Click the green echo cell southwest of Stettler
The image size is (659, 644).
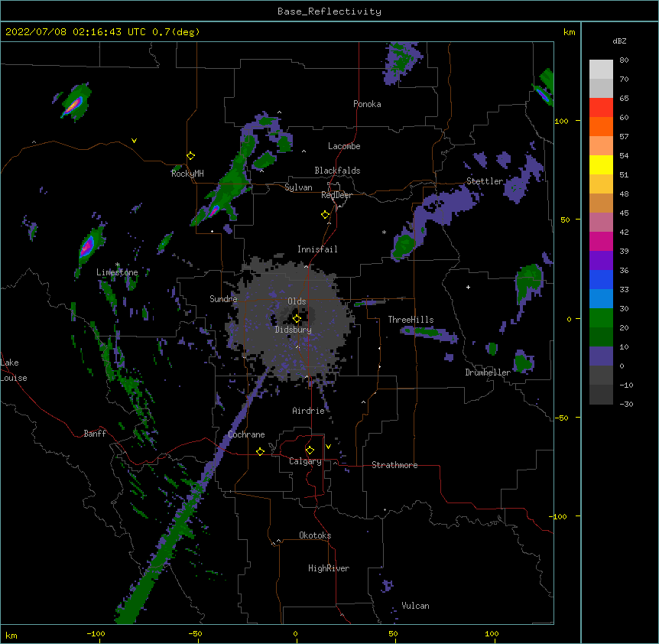click(404, 246)
